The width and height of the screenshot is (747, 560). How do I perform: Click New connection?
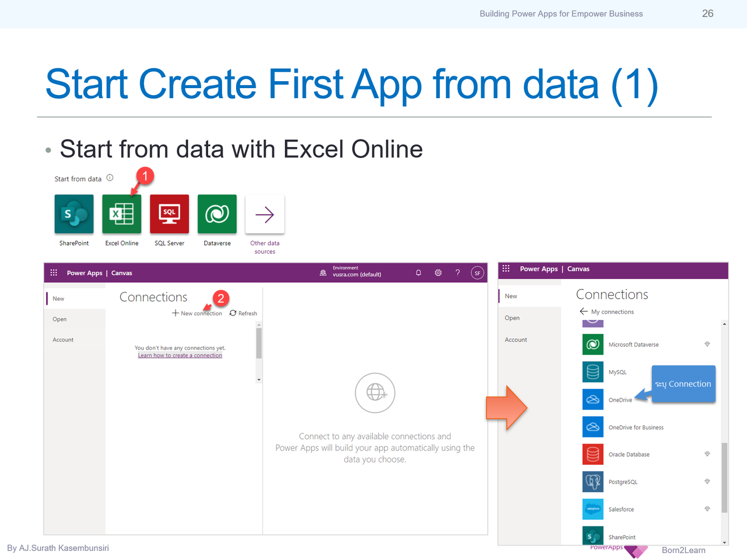tap(197, 313)
